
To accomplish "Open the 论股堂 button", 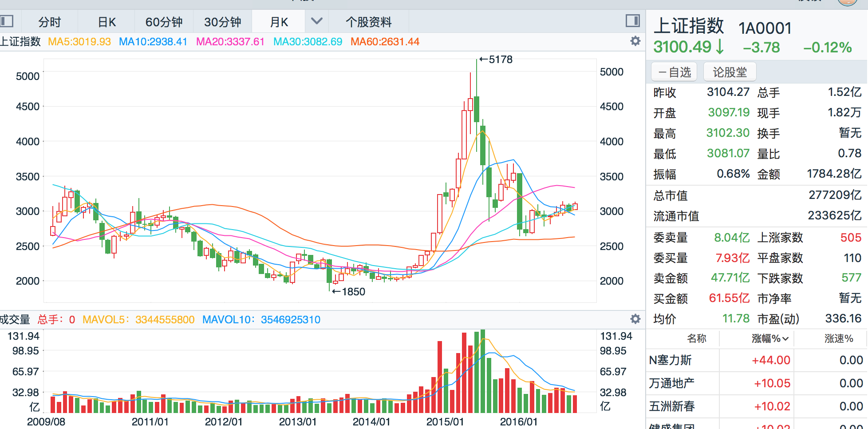I will 730,72.
